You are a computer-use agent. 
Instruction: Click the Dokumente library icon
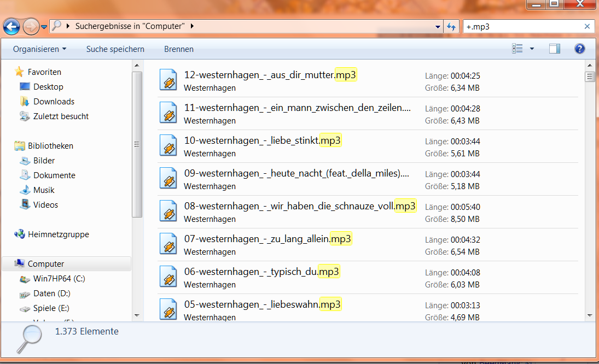click(25, 175)
